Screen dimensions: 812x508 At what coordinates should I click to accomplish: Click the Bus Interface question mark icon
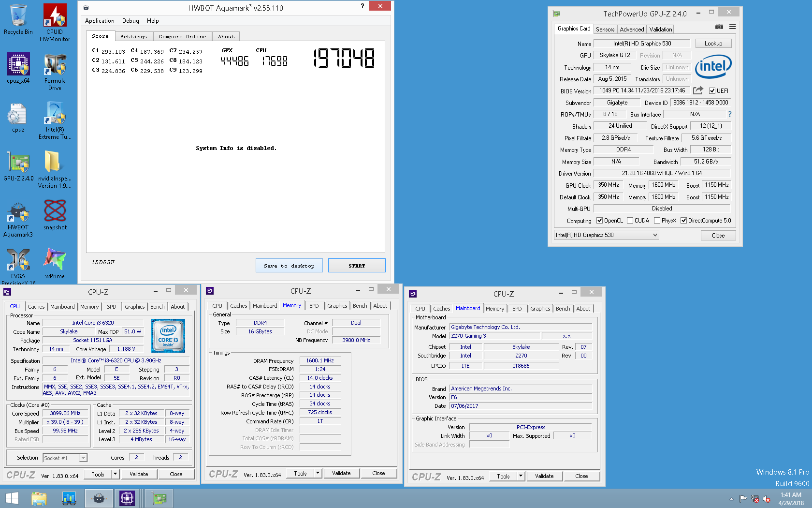[729, 114]
